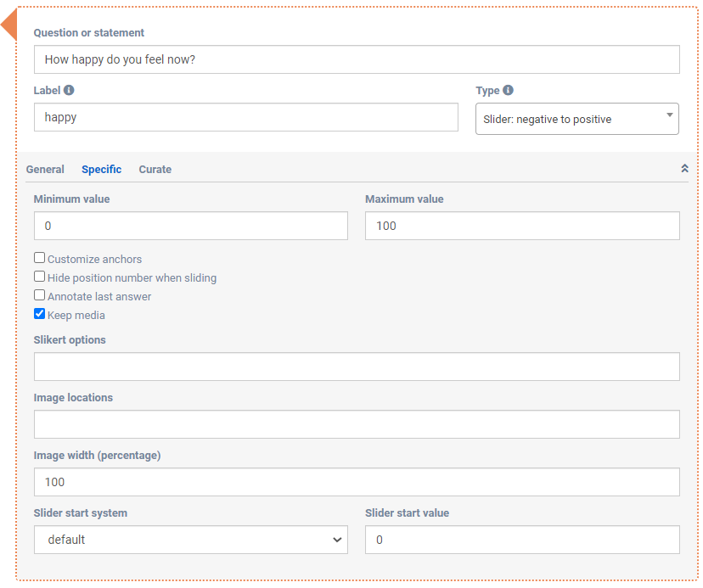Screen dimensions: 703x588
Task: Click the orange arrow marker at top-left
Action: [9, 25]
